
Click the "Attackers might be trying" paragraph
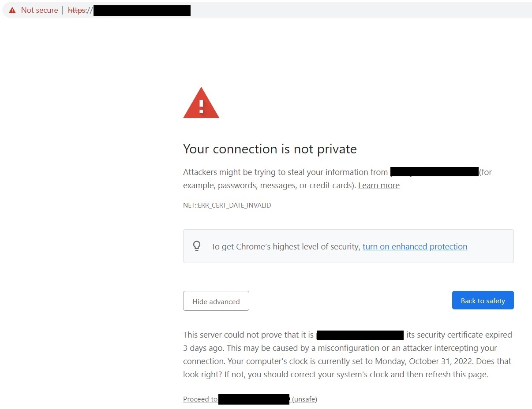(x=285, y=172)
